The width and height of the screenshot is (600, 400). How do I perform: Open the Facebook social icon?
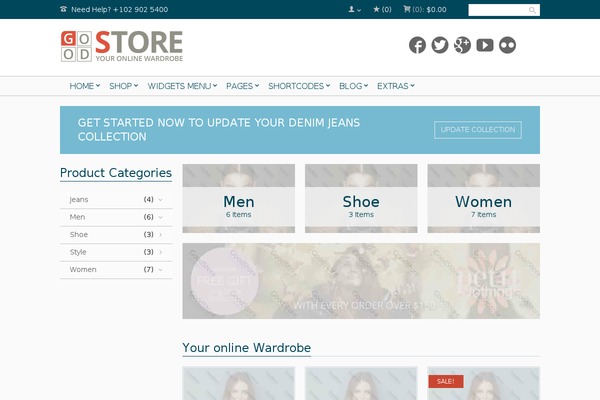pos(417,45)
